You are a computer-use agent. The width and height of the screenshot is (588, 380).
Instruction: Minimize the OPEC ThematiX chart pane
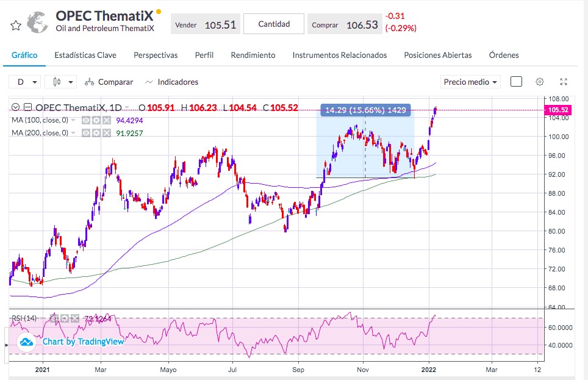[27, 108]
